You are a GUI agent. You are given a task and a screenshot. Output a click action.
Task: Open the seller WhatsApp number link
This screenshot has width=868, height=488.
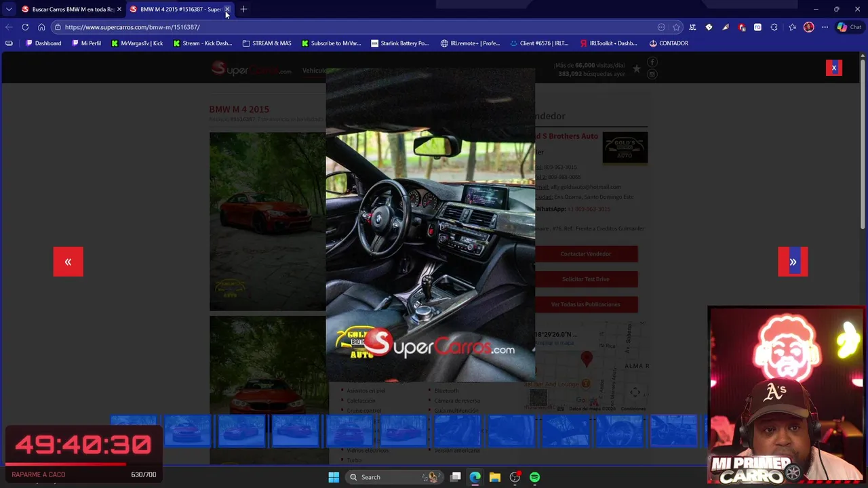tap(589, 209)
